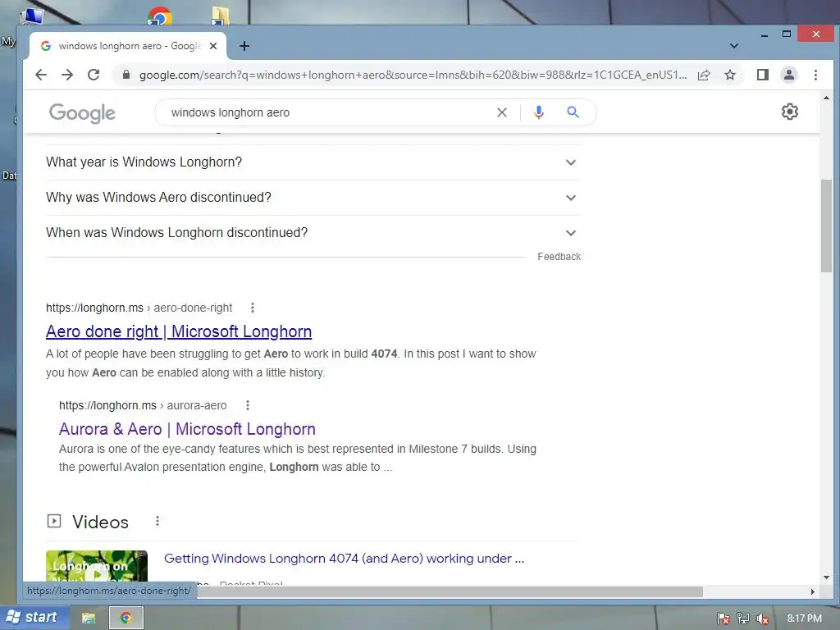Click the 8:17 PM clock
Image resolution: width=840 pixels, height=630 pixels.
tap(804, 619)
